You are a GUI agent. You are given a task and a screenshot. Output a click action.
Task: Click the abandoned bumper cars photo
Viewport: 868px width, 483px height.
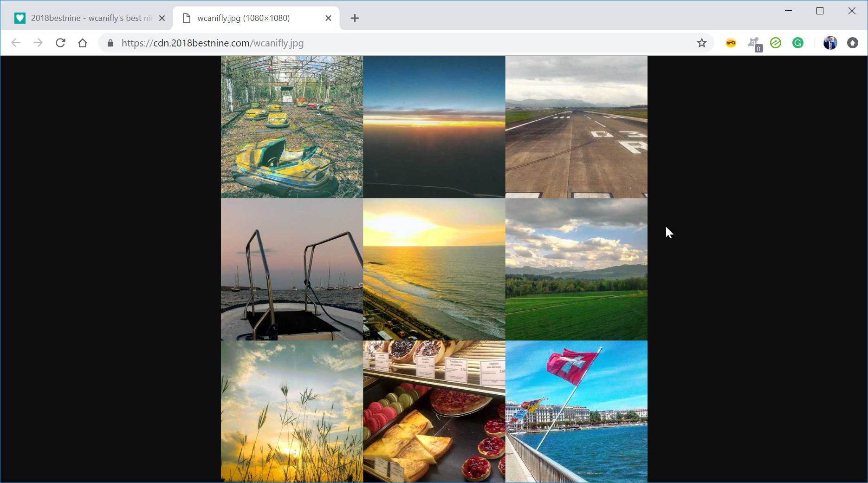292,127
